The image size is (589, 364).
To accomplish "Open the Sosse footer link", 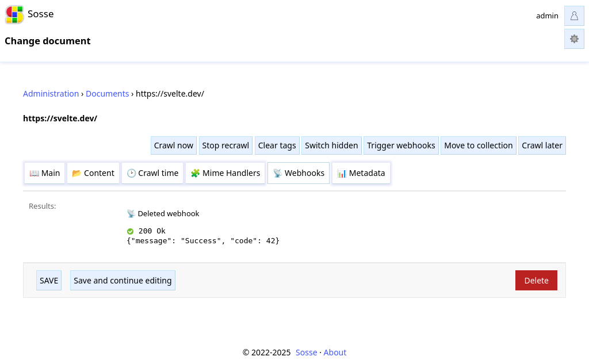I will coord(306,352).
